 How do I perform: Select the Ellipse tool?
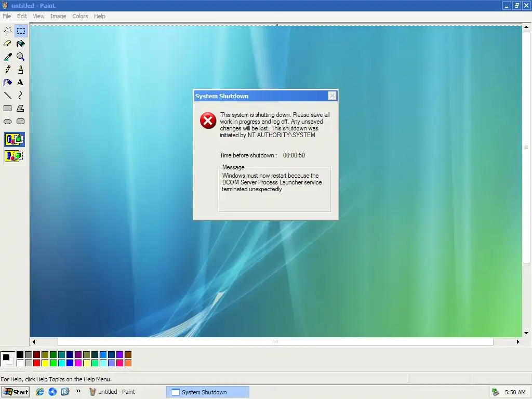point(7,121)
